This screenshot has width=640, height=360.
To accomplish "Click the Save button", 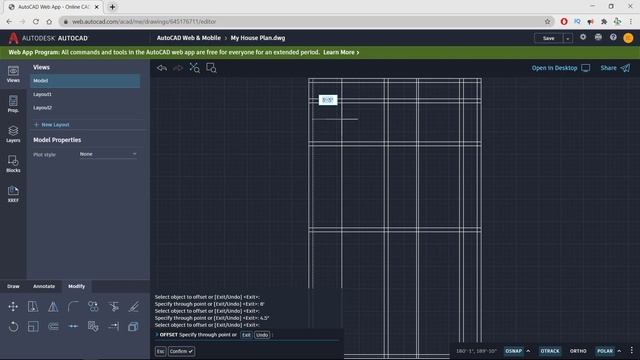I will coord(549,38).
